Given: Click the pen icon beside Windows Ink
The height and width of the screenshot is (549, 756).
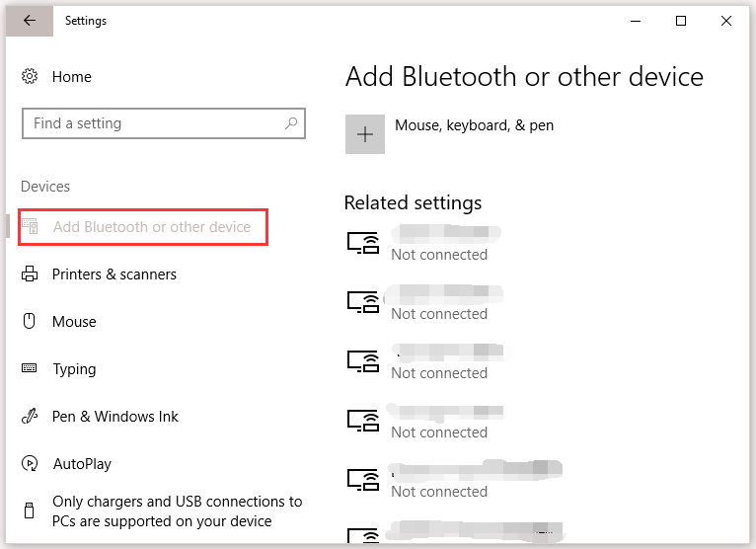Looking at the screenshot, I should click(x=30, y=416).
